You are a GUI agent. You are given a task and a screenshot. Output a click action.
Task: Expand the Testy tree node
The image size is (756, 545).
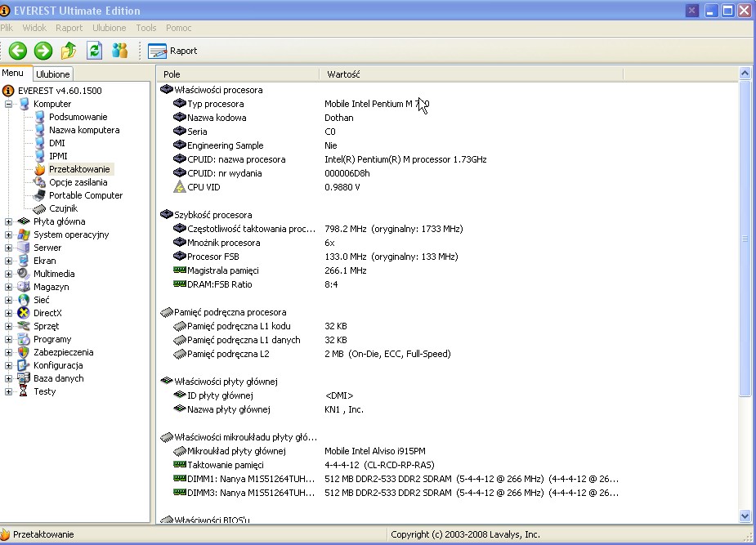8,391
